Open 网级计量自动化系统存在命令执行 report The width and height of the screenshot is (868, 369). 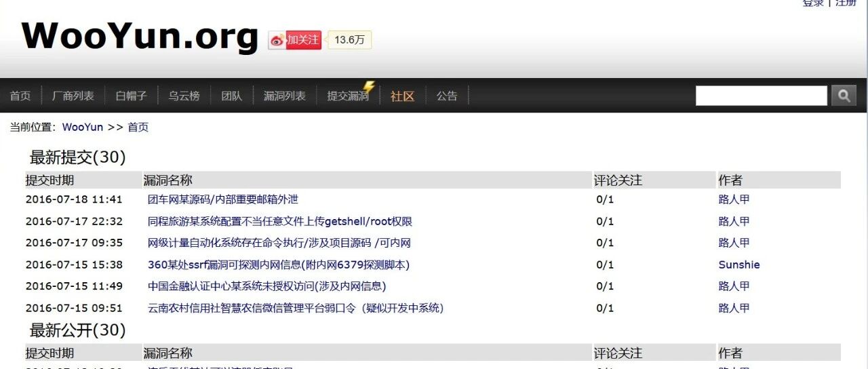(x=279, y=243)
